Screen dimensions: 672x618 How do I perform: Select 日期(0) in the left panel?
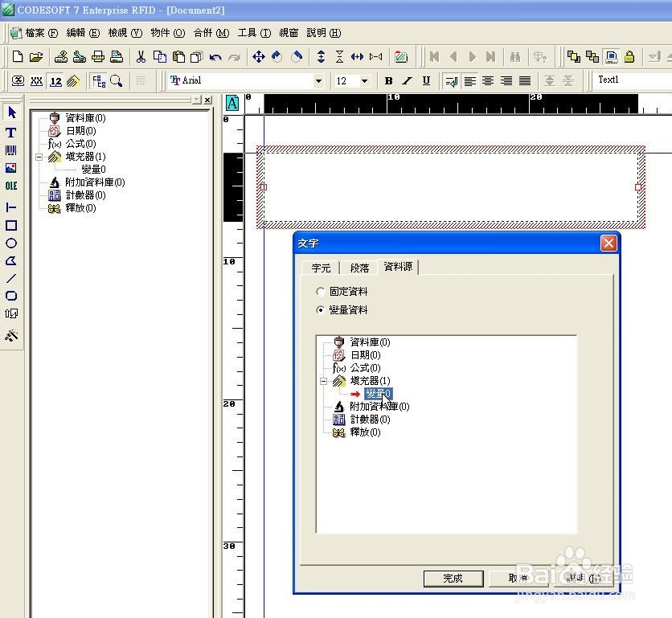(x=80, y=131)
